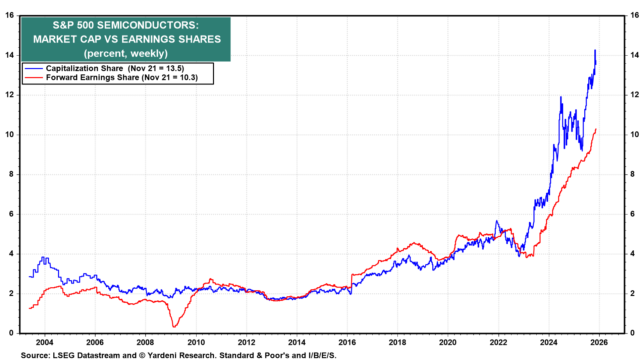The height and width of the screenshot is (362, 644).
Task: Click the 2020 x-axis year label
Action: point(448,343)
